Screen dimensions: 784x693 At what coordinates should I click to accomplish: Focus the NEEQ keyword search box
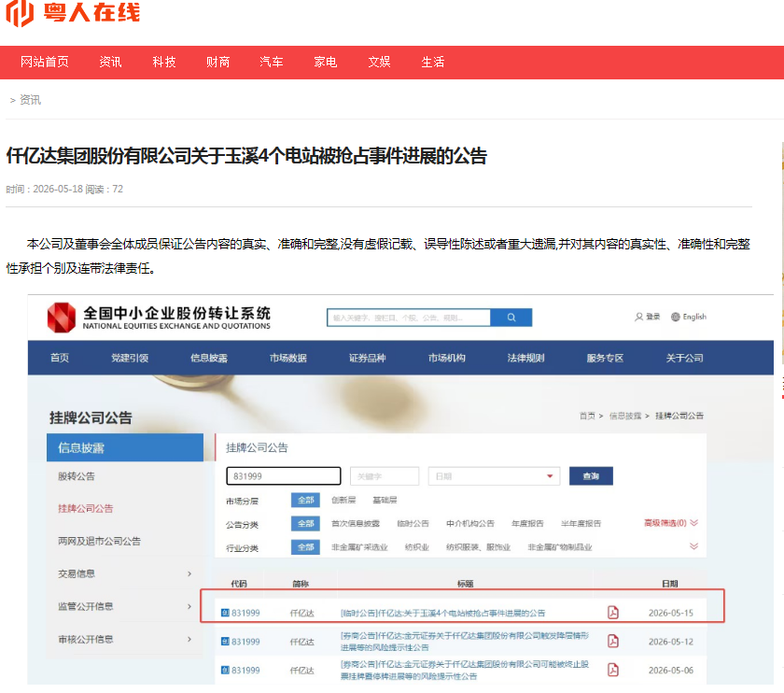coord(409,318)
